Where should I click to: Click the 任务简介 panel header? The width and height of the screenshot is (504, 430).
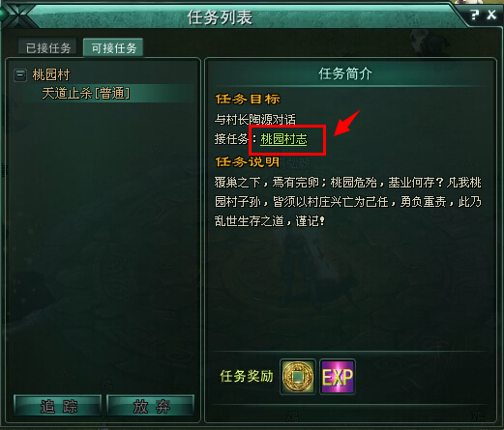[345, 73]
